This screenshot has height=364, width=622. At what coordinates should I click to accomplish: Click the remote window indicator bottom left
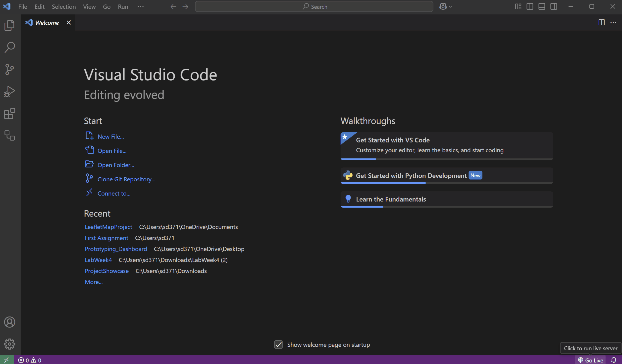(x=6, y=360)
